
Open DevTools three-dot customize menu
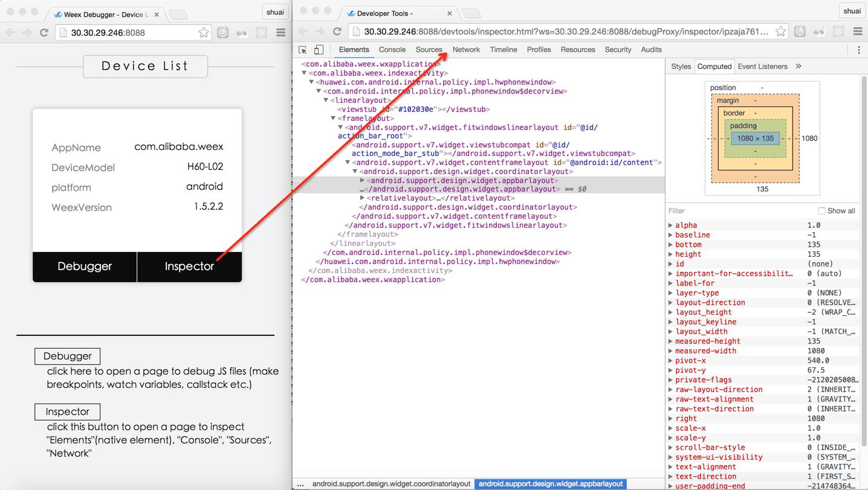(859, 50)
